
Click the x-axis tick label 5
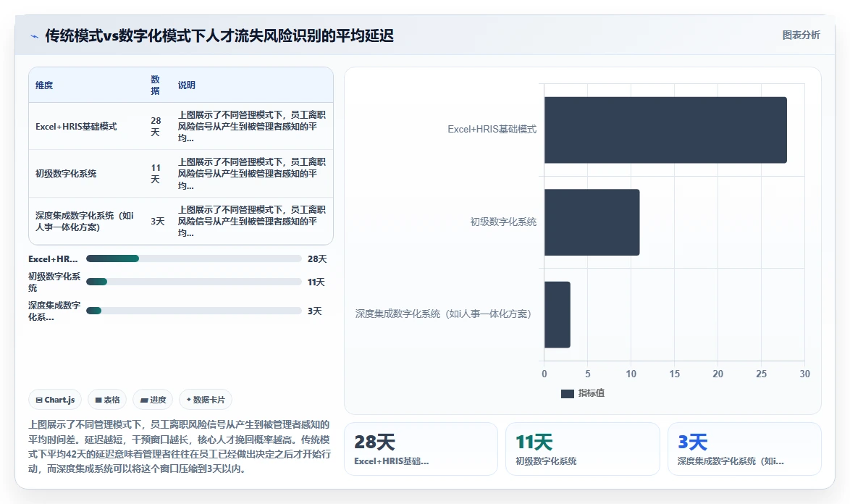click(x=588, y=374)
